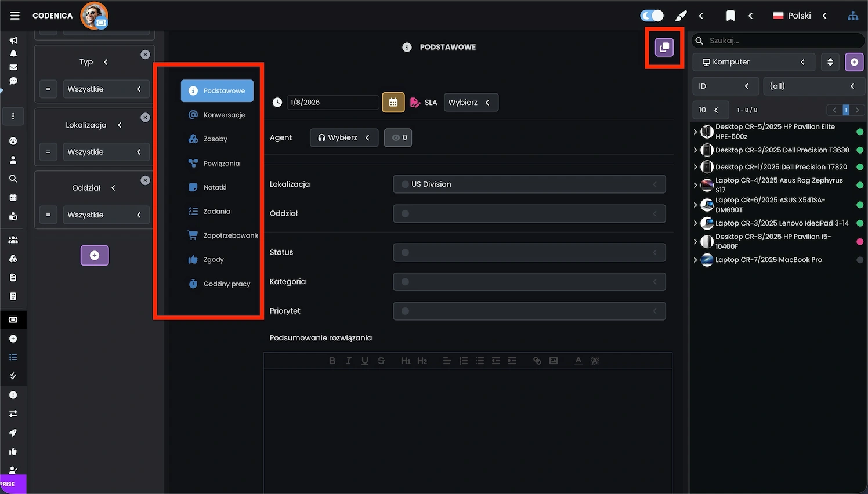Click the bookmark icon in top bar
Screen dimensions: 868x494
(x=730, y=16)
